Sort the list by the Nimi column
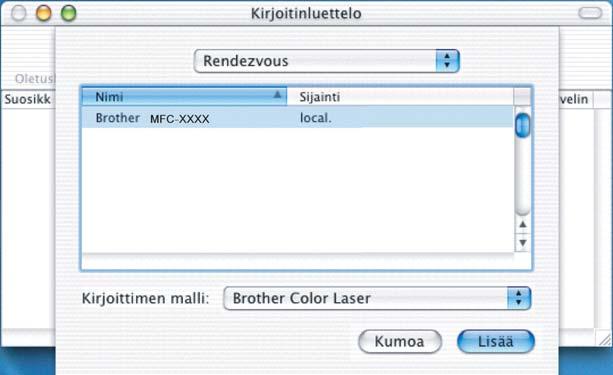 pos(184,97)
